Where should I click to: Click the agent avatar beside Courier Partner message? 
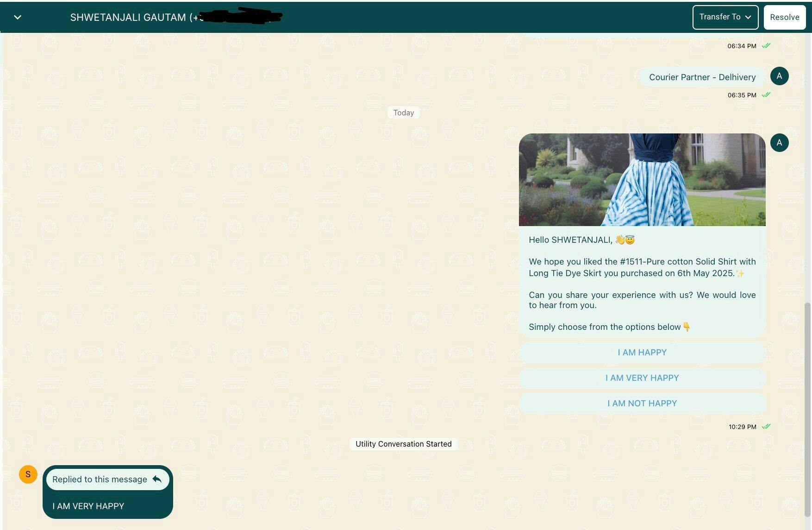point(779,76)
